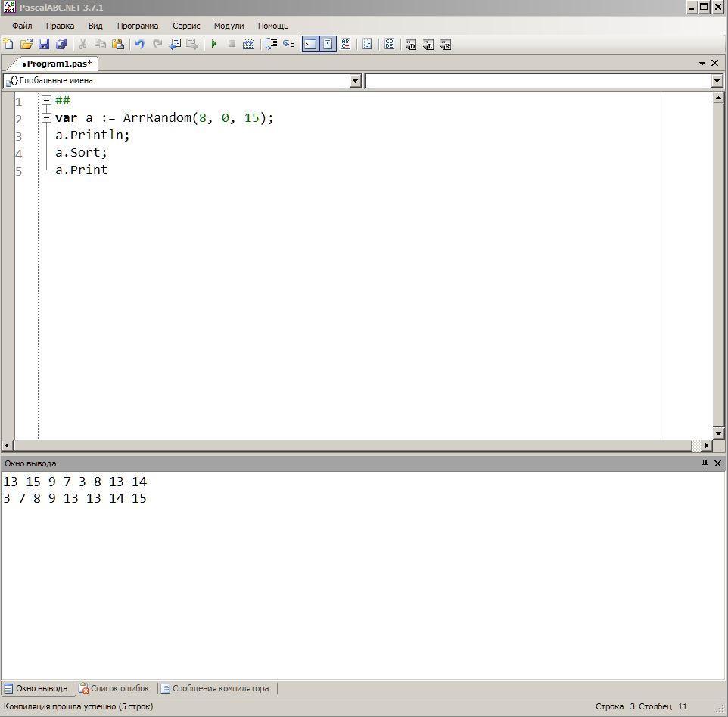728x717 pixels.
Task: Click the Copy icon in toolbar
Action: pos(101,44)
